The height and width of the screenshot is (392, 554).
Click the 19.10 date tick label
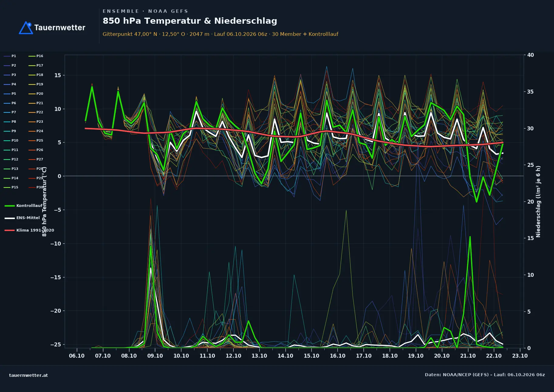pyautogui.click(x=416, y=356)
